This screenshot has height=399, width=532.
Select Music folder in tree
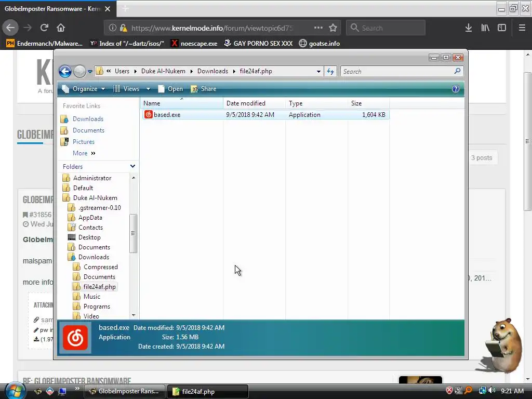pos(91,297)
